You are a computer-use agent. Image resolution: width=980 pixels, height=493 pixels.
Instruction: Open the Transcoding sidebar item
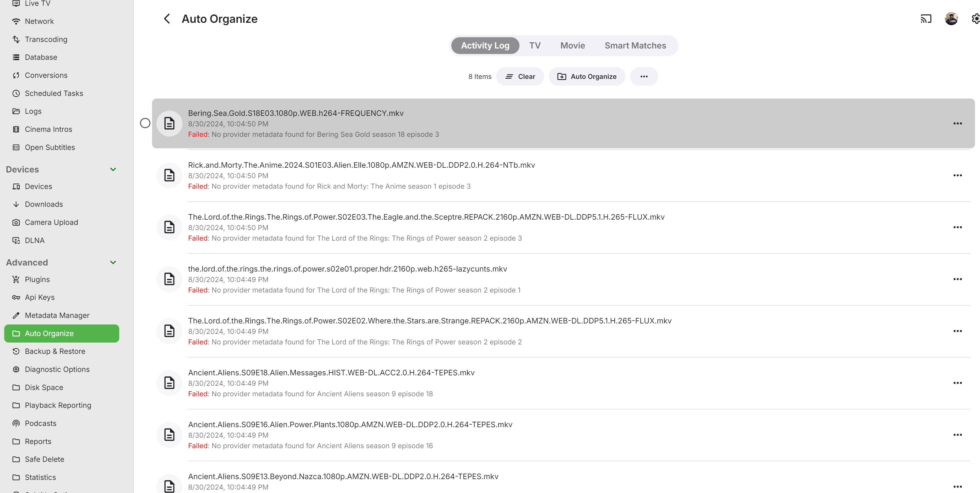pyautogui.click(x=46, y=39)
